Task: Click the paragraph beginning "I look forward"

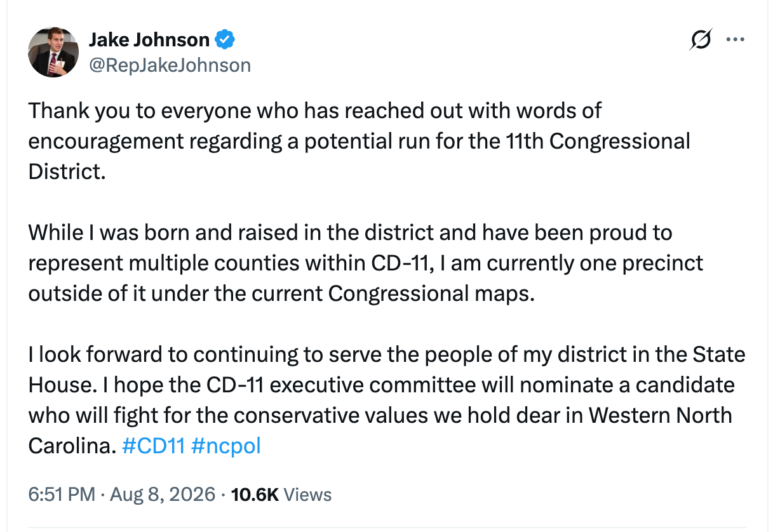Action: 387,400
